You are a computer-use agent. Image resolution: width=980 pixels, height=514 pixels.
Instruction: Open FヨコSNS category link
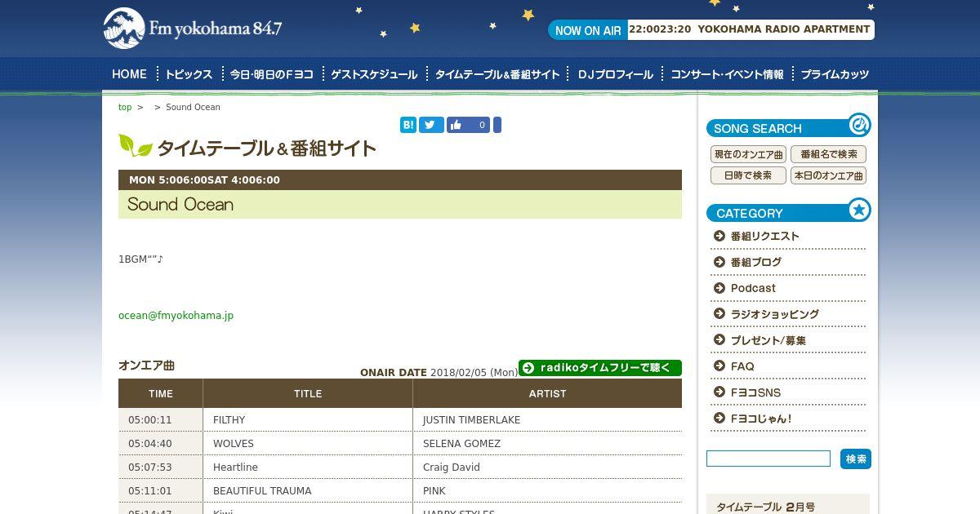755,392
